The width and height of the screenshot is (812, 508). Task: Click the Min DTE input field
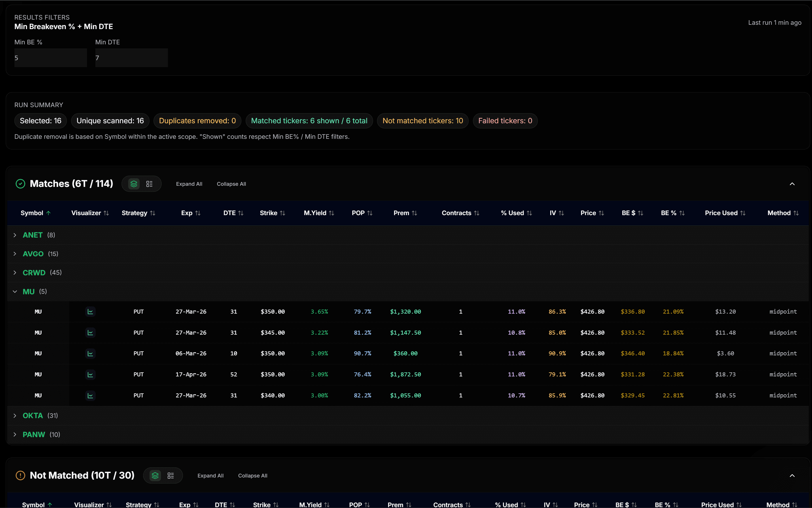pyautogui.click(x=131, y=58)
